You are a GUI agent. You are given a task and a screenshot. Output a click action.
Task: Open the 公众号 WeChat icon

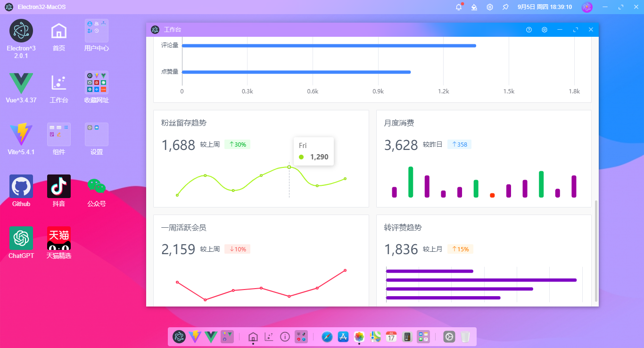(x=96, y=185)
